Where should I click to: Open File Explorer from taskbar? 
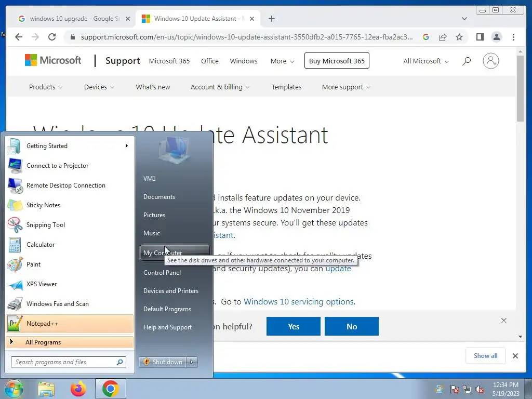pyautogui.click(x=46, y=389)
